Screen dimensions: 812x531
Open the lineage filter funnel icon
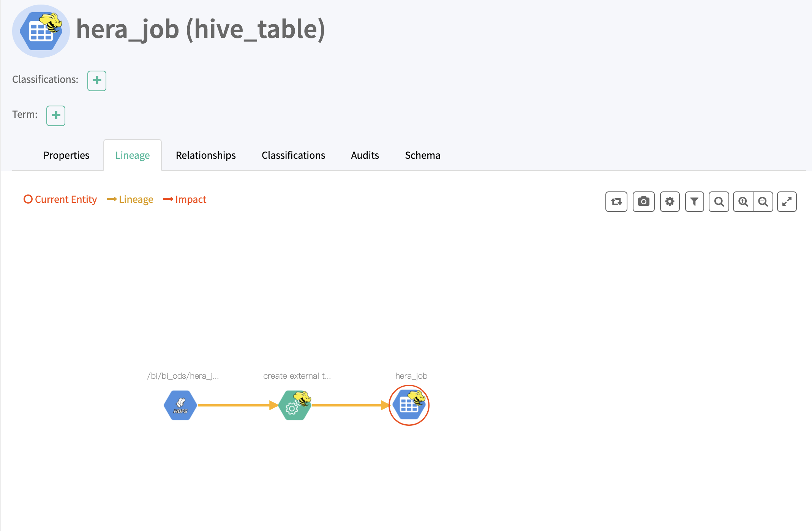pos(694,202)
